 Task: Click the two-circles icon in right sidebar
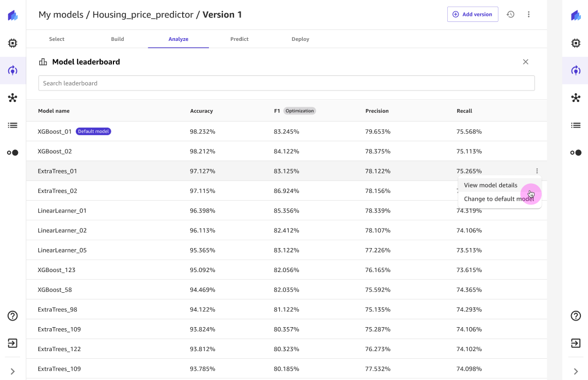[576, 153]
